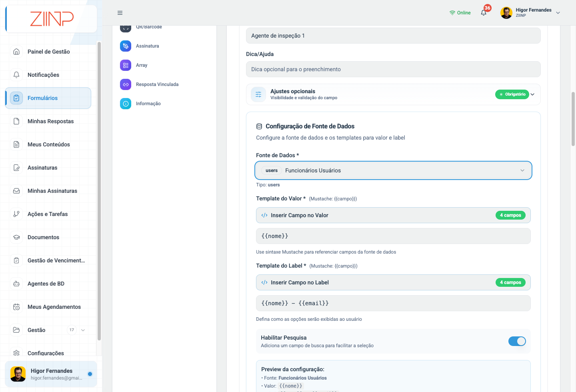Click the Assinaturas pen icon
576x392 pixels.
16,168
